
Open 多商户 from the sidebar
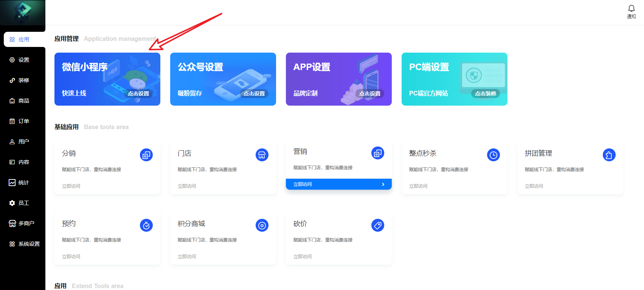pos(26,223)
